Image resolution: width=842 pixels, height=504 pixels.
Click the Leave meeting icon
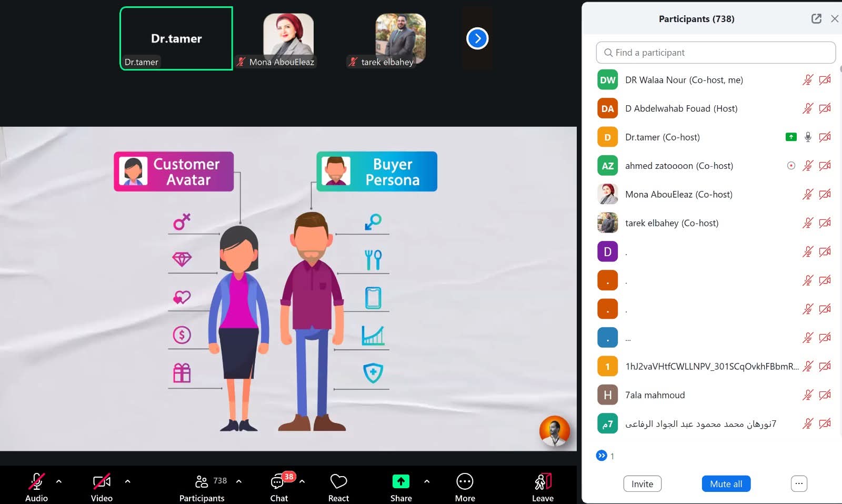[543, 482]
